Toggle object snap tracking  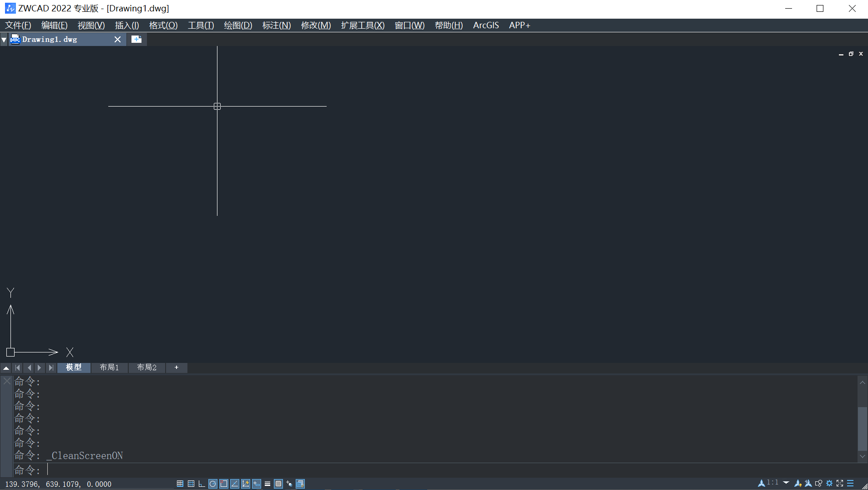click(x=235, y=484)
